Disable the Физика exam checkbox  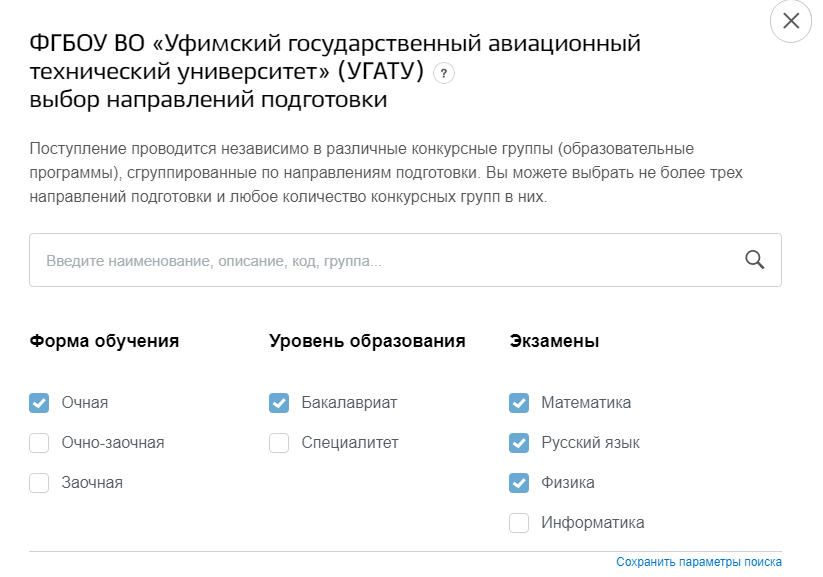(x=519, y=482)
